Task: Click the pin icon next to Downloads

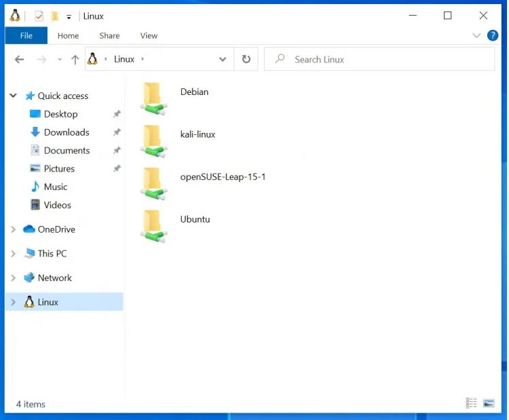Action: tap(117, 132)
